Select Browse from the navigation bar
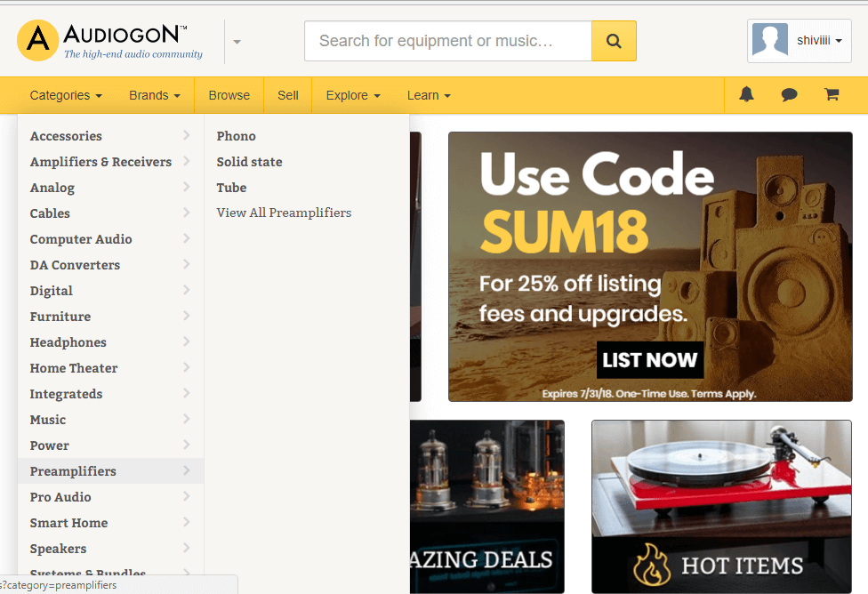868x594 pixels. 229,95
